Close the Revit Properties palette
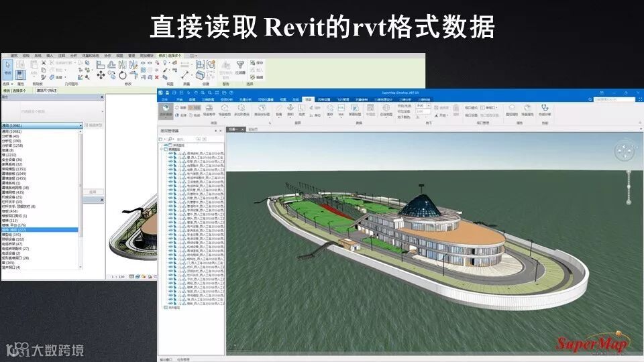Viewport: 644px width, 362px height. [102, 97]
